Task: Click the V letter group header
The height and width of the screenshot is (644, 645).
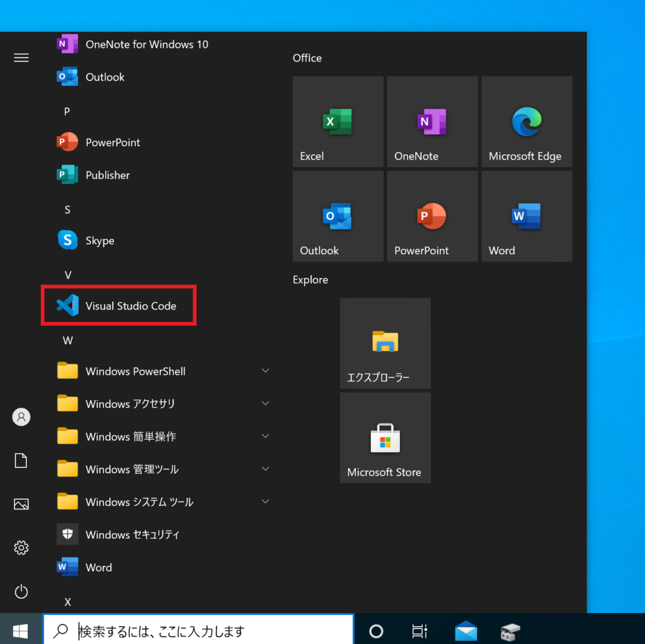Action: click(68, 275)
